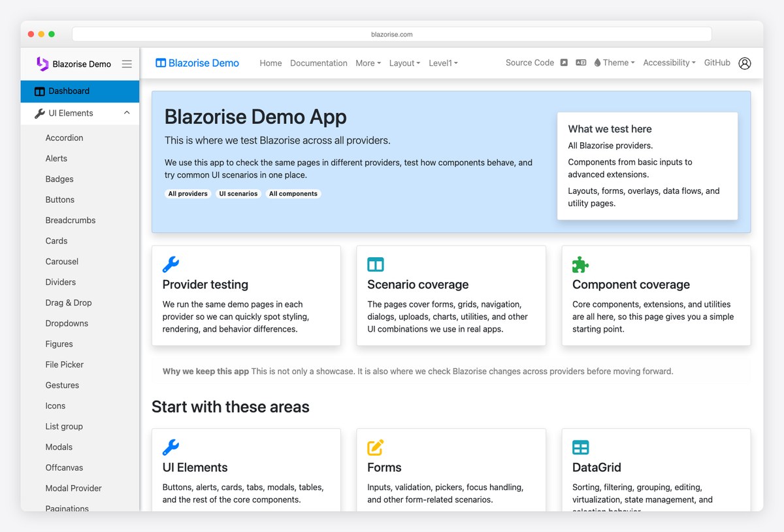Click the All providers badge
The height and width of the screenshot is (532, 784).
188,194
